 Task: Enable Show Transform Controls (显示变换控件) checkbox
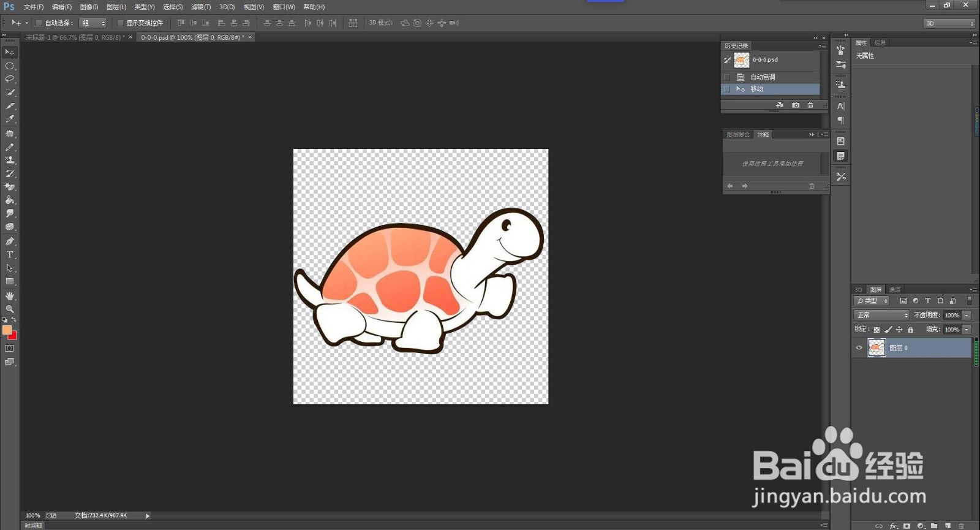tap(120, 23)
